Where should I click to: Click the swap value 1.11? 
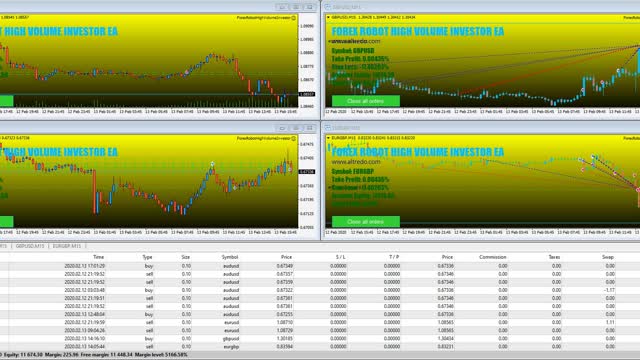tap(610, 322)
